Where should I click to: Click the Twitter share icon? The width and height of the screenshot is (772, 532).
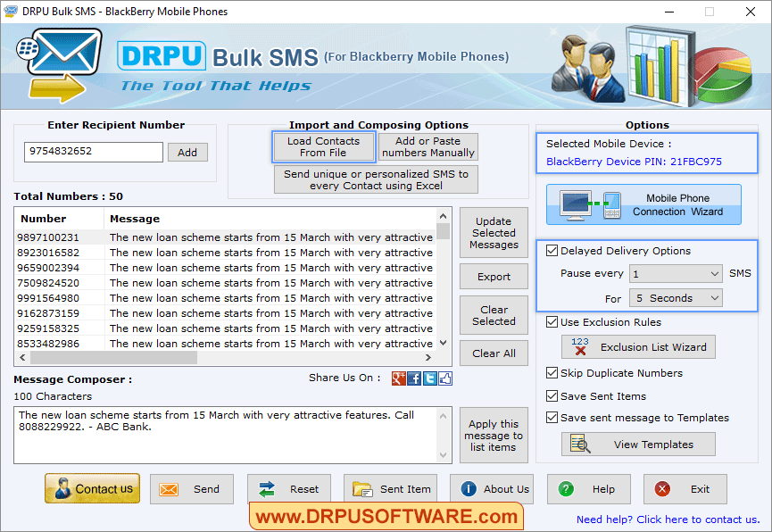pos(430,378)
